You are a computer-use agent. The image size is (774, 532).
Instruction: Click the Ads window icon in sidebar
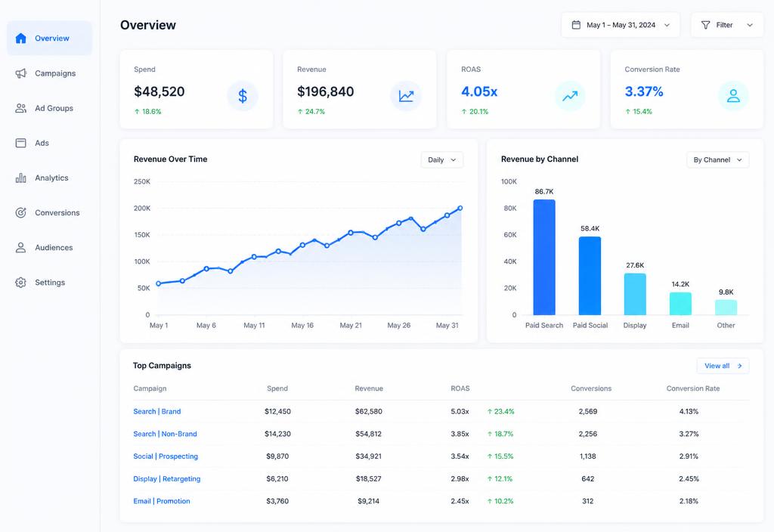coord(20,143)
